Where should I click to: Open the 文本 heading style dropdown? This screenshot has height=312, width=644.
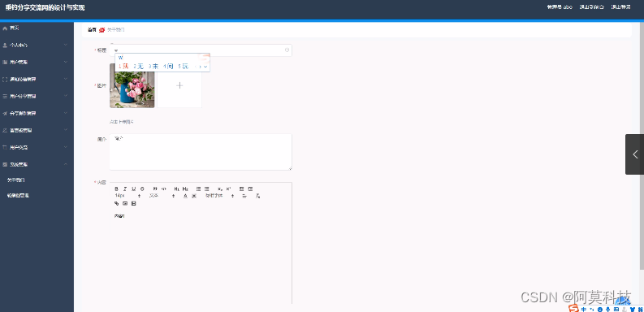tap(162, 196)
